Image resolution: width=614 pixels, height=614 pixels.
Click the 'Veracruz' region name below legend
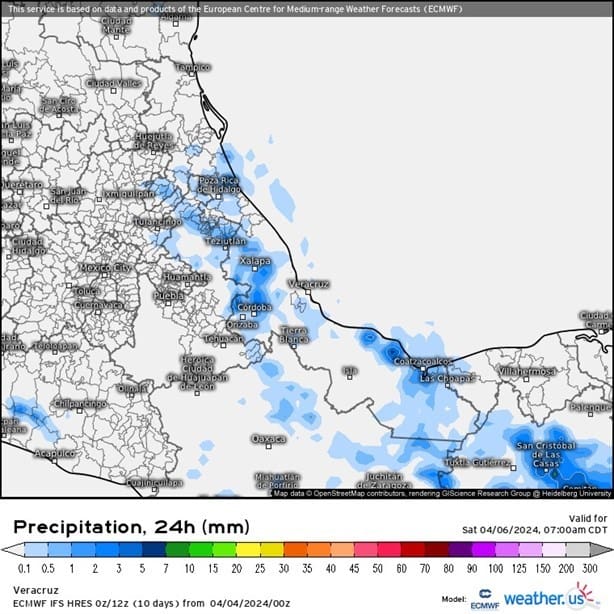tap(36, 590)
